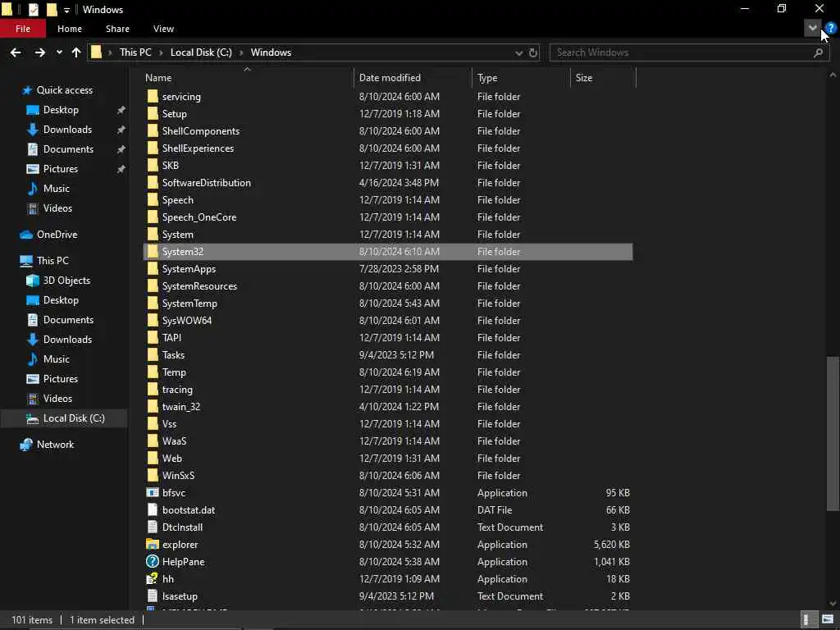
Task: Select Quick access in navigation pane
Action: tap(64, 90)
